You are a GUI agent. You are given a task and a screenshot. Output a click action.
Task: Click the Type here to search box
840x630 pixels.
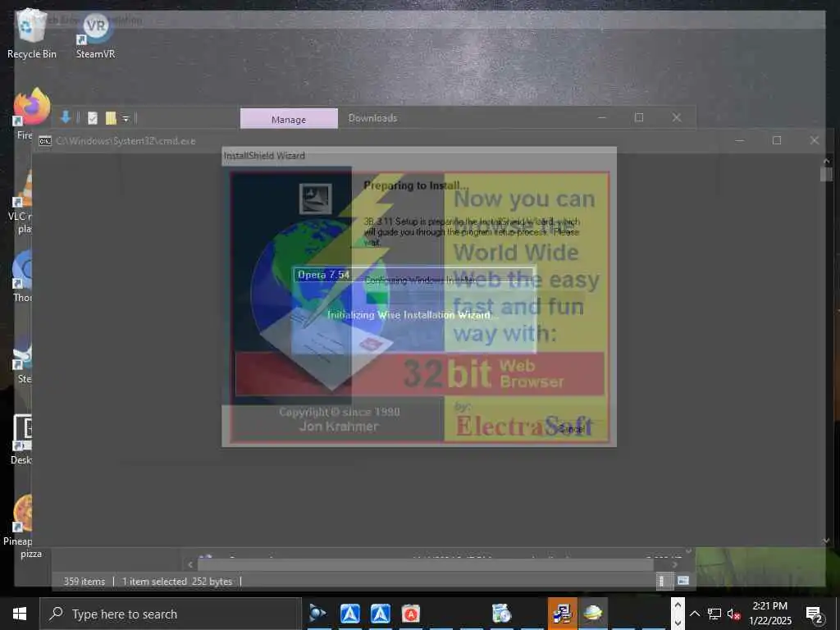(171, 614)
